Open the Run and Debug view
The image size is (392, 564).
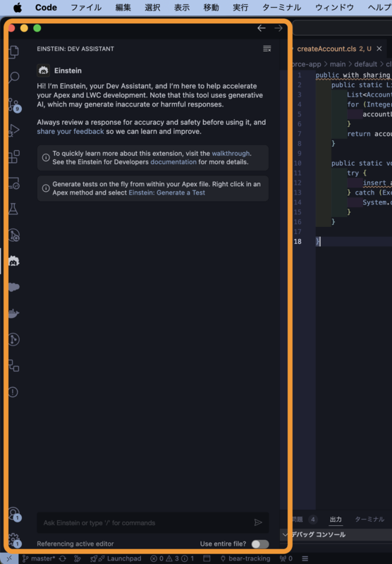13,130
